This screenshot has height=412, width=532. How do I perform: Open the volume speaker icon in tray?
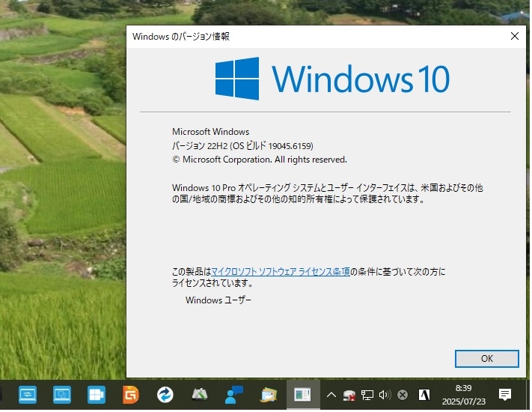point(385,395)
